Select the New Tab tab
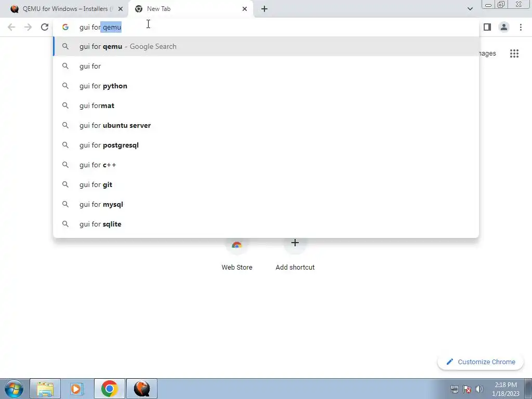532x399 pixels. [x=191, y=9]
